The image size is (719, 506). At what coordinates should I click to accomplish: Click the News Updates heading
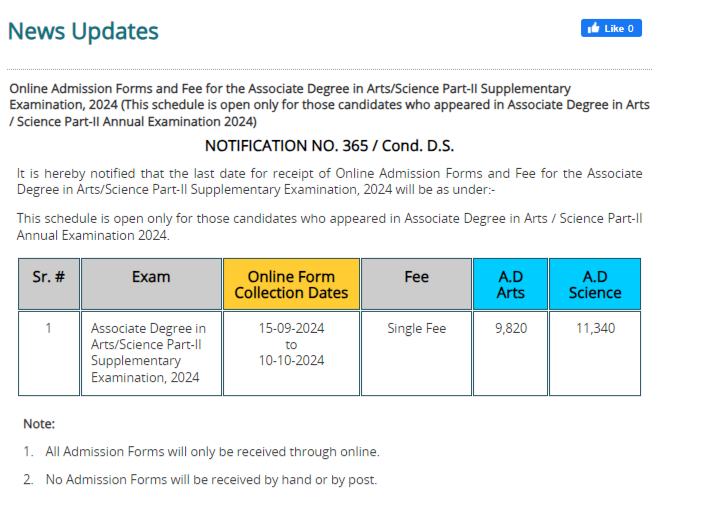(x=83, y=31)
